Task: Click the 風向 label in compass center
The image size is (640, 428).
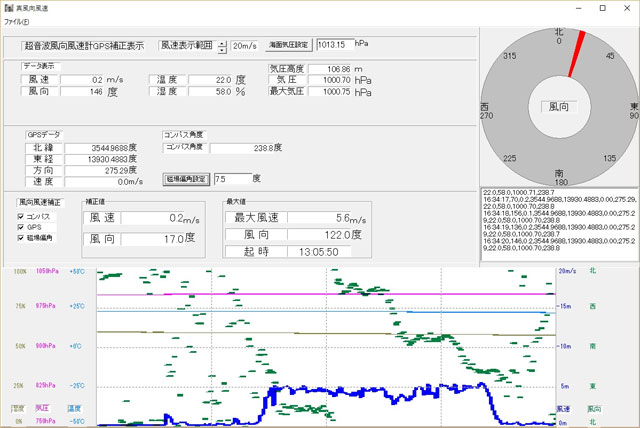Action: 560,106
